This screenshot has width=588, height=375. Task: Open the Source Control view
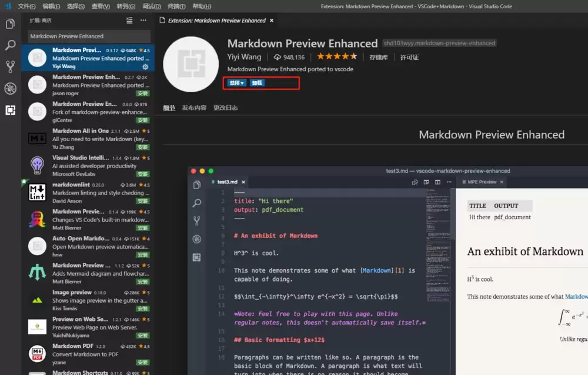9,66
